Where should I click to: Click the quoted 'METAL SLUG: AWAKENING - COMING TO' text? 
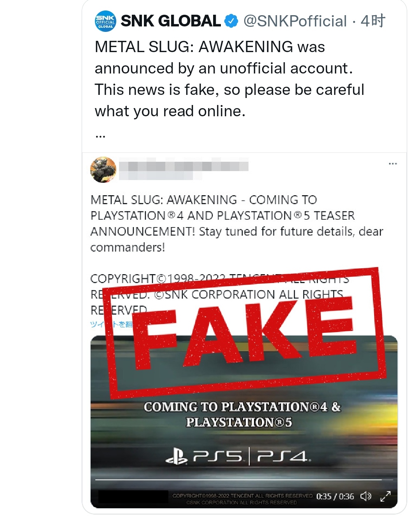[203, 200]
